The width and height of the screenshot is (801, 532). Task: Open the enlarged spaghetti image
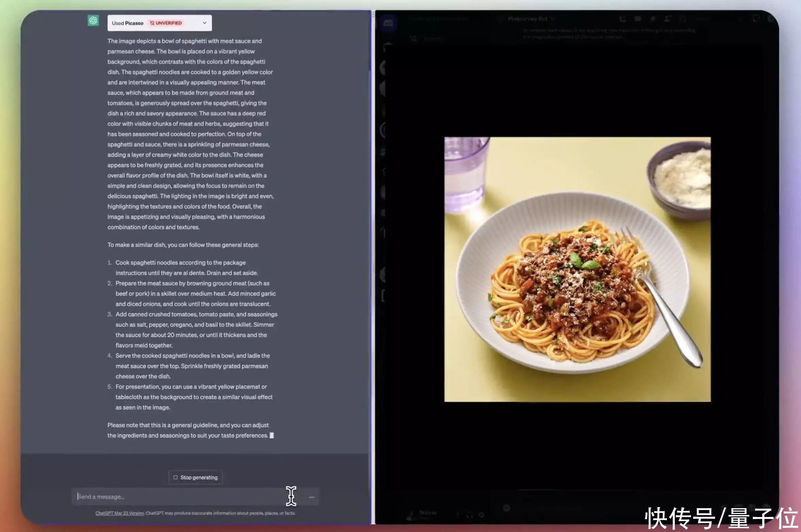[x=577, y=269]
